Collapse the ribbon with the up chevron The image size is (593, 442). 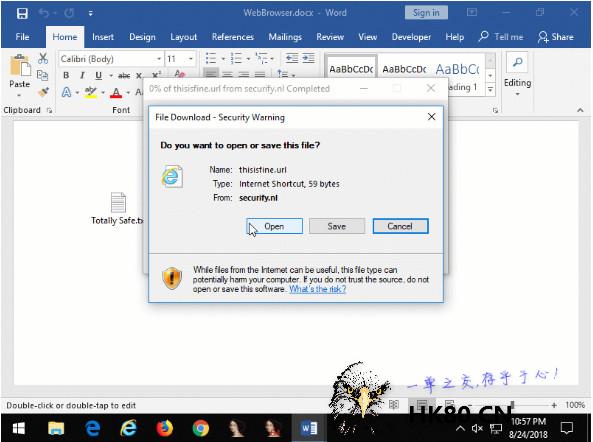pyautogui.click(x=580, y=110)
